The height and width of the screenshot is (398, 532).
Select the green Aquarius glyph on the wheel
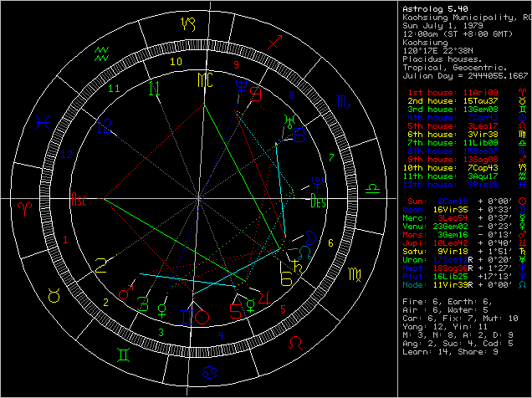click(101, 52)
